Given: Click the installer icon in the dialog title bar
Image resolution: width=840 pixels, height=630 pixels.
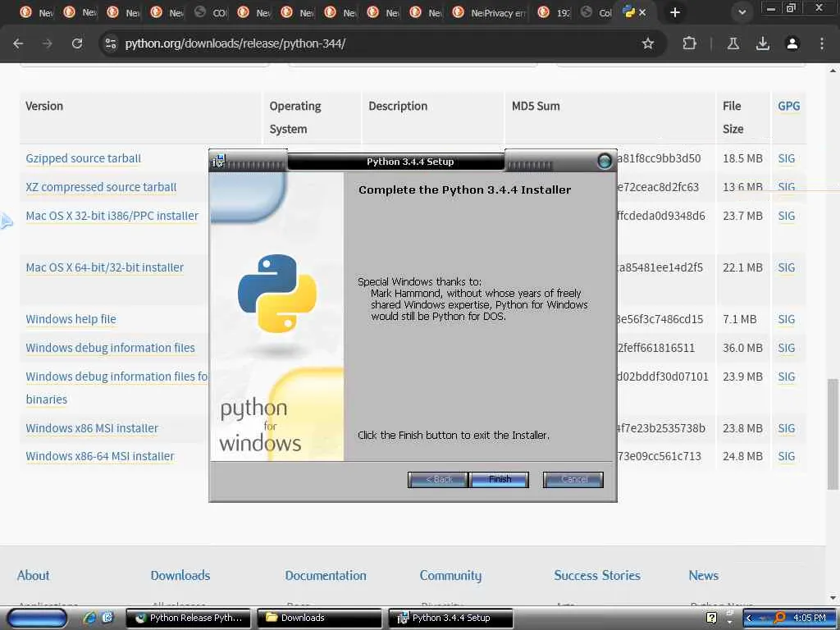Looking at the screenshot, I should point(218,161).
